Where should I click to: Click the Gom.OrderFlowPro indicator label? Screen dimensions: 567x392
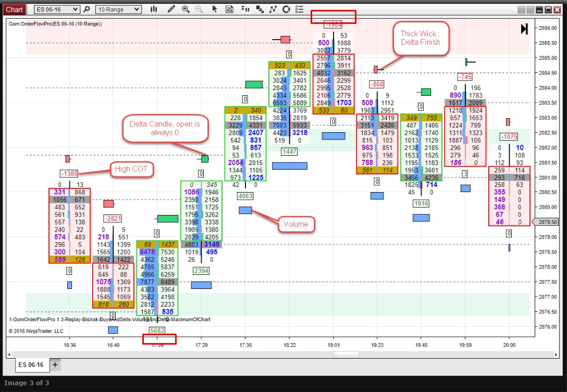point(55,24)
